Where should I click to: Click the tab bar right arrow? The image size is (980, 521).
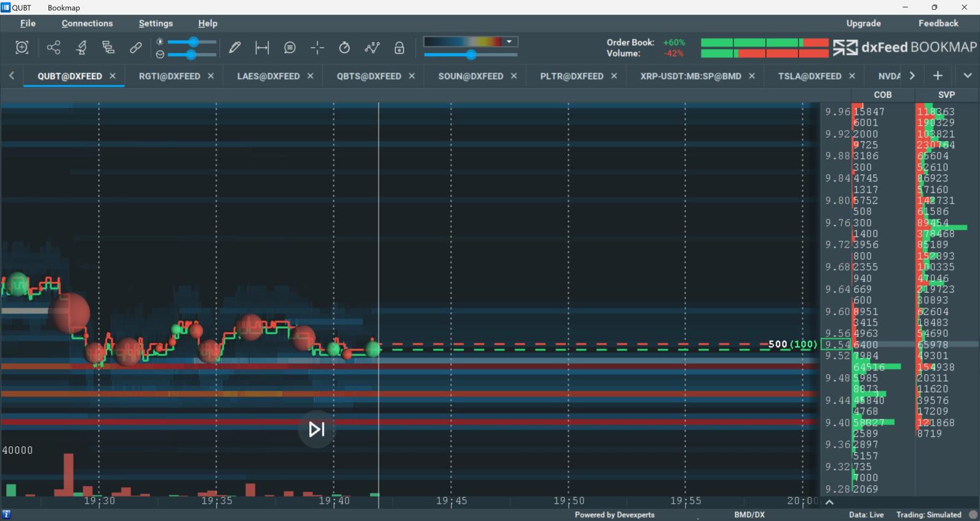(x=912, y=75)
